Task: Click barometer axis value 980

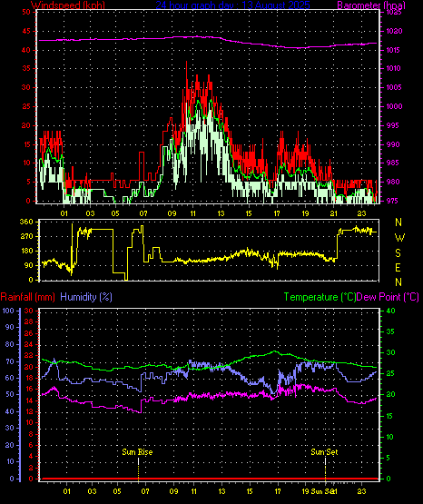Action: (x=393, y=182)
